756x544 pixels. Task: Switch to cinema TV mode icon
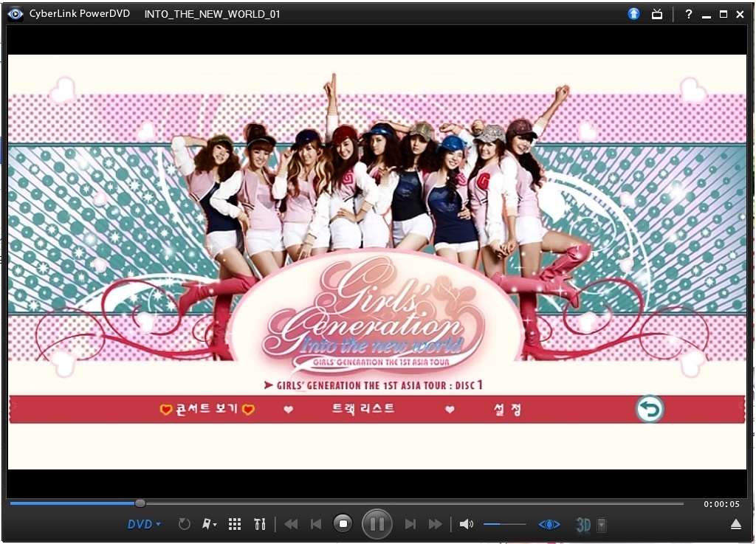click(x=657, y=14)
